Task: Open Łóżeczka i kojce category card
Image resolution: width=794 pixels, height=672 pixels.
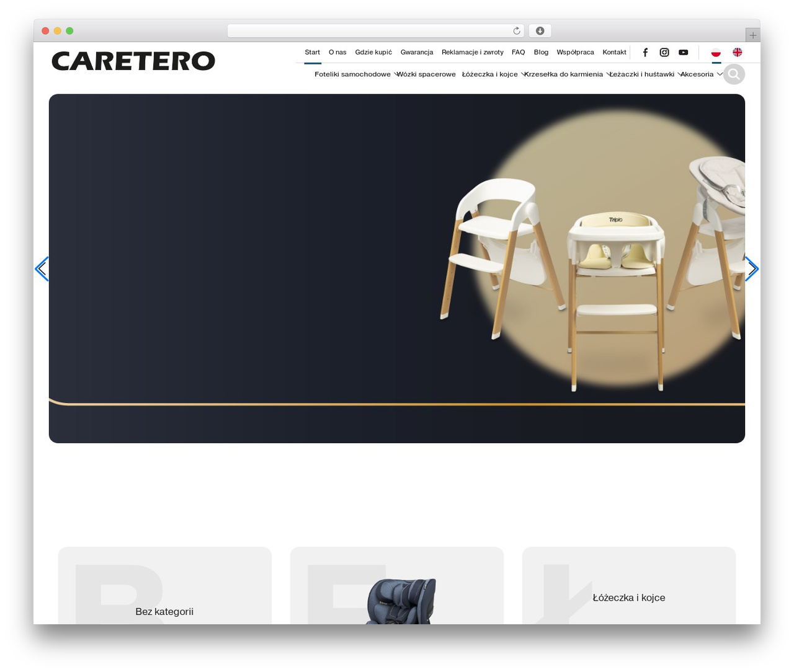Action: coord(629,586)
